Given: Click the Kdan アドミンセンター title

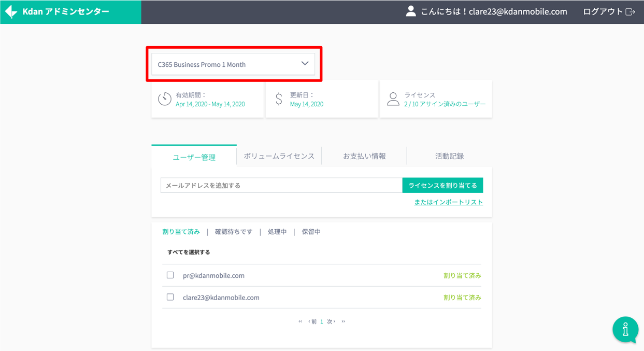Looking at the screenshot, I should coord(66,11).
